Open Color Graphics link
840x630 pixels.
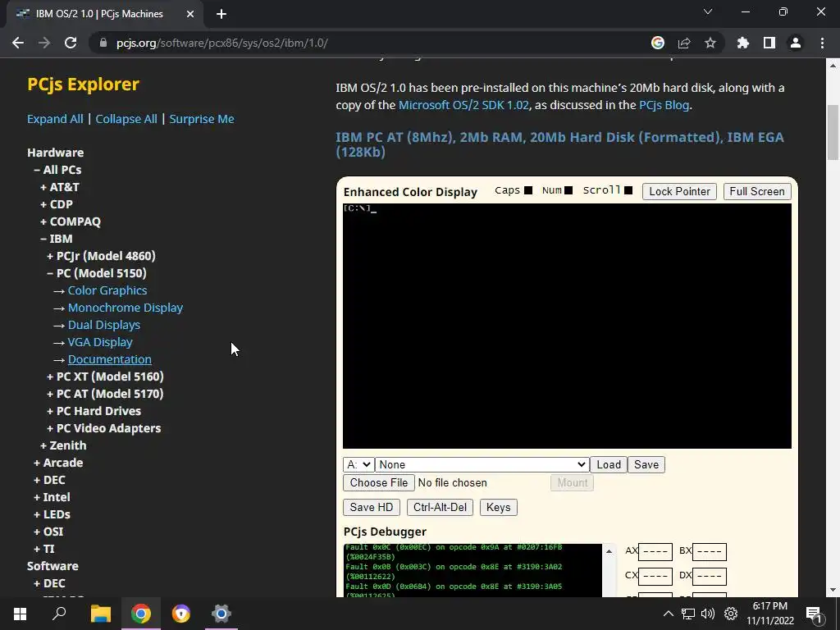tap(107, 290)
